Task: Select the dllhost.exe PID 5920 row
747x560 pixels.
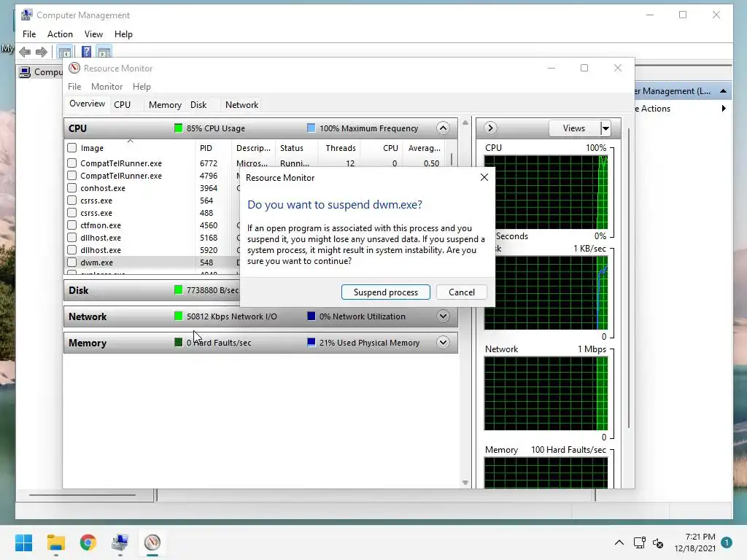Action: tap(152, 250)
